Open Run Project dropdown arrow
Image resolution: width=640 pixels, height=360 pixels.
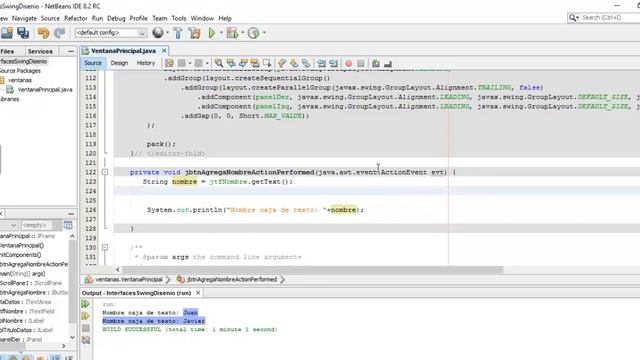point(221,33)
